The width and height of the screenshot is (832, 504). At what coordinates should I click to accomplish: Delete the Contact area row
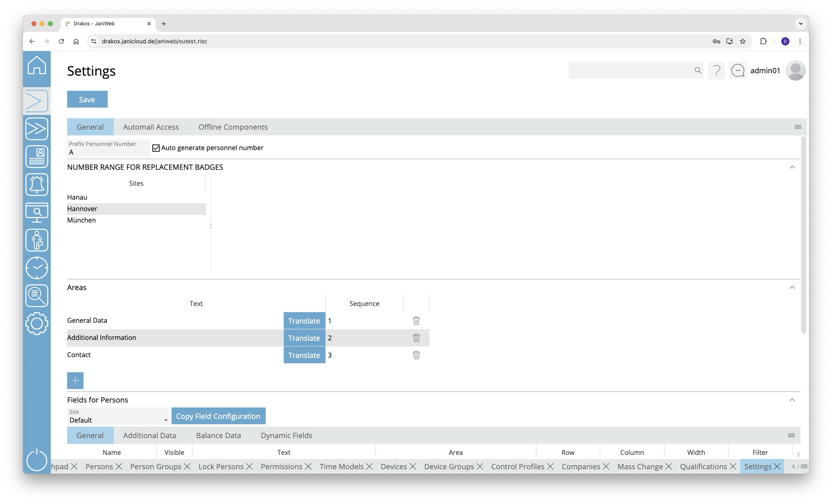click(x=416, y=355)
